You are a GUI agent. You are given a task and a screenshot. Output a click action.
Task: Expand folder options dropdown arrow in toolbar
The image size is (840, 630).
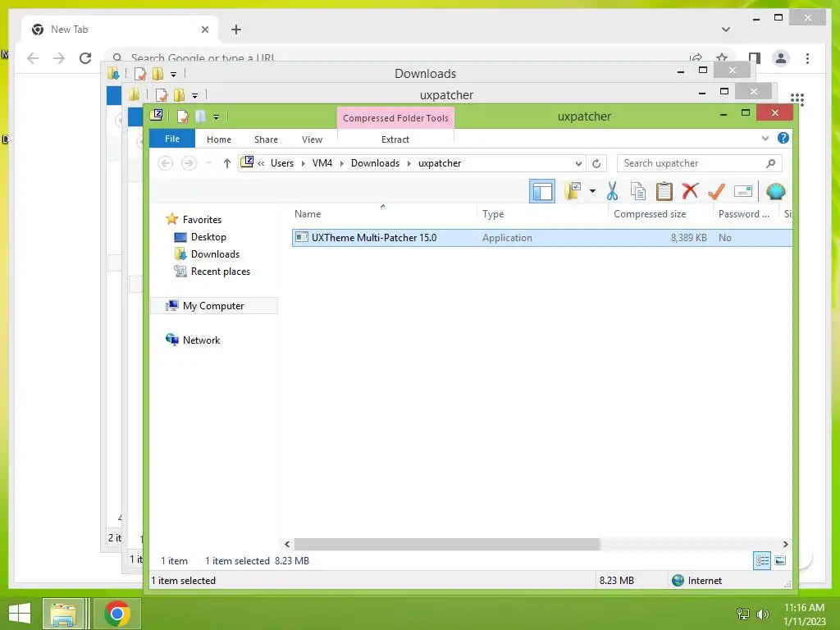click(592, 191)
